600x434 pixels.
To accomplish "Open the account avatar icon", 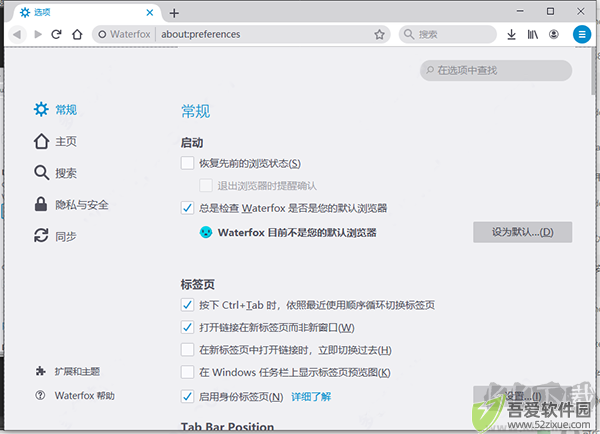I will [554, 34].
